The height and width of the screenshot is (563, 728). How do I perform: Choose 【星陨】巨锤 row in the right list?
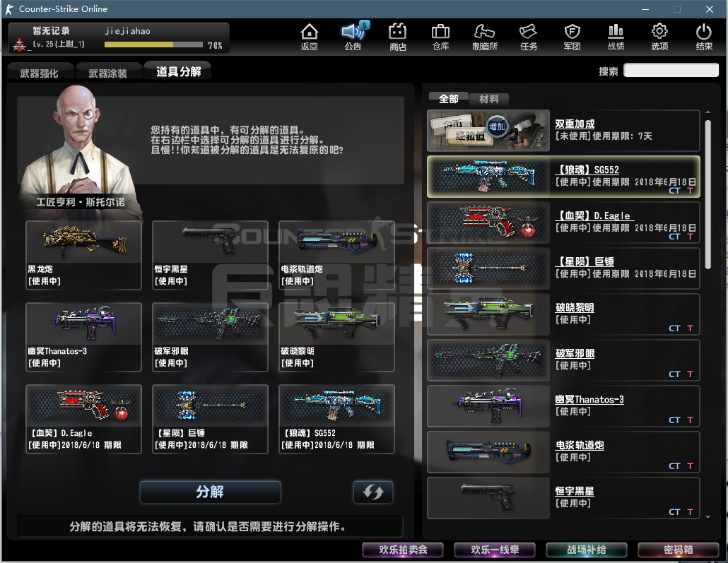click(563, 268)
